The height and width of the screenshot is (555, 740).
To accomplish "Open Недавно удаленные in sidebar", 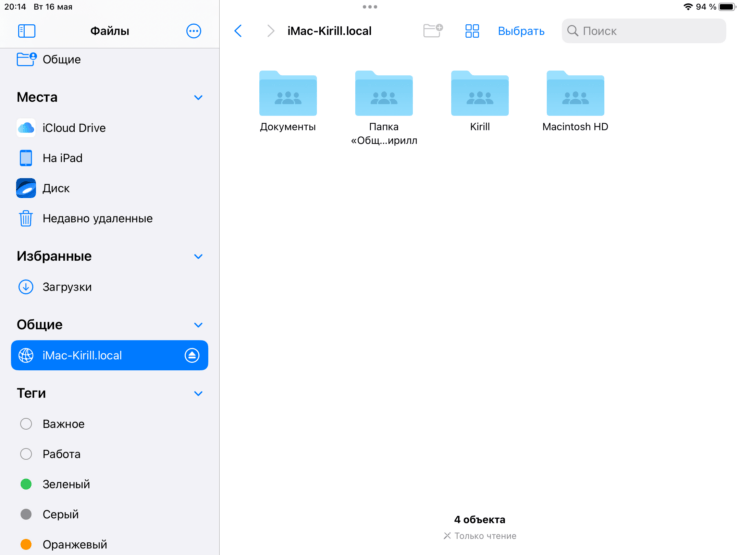I will click(97, 218).
